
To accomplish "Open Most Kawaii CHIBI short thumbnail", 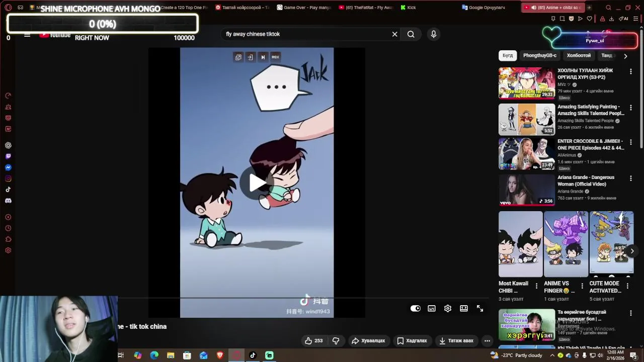I will click(521, 244).
